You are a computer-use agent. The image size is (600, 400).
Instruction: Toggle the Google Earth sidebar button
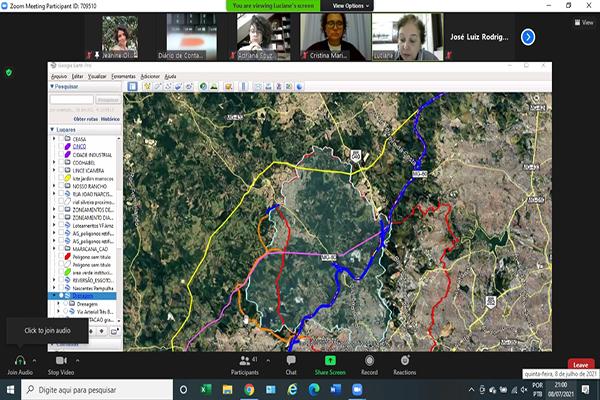point(132,87)
